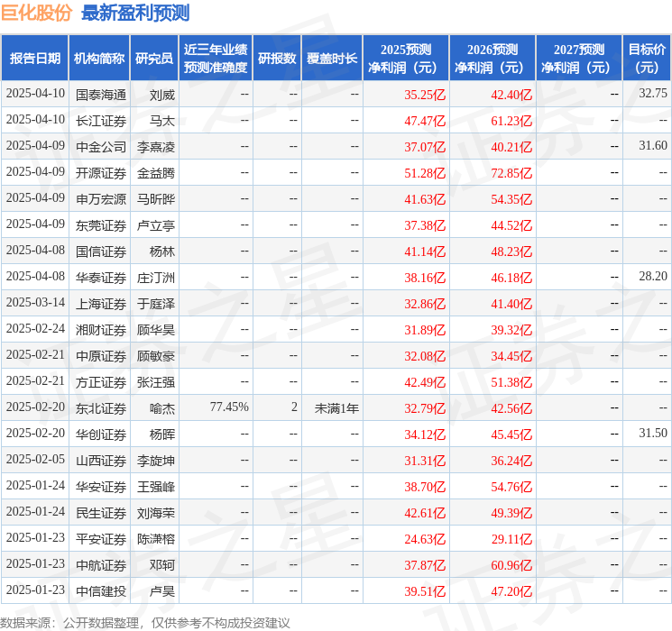Click 2025 profit value 51.28亿
672x631 pixels.
pyautogui.click(x=425, y=173)
